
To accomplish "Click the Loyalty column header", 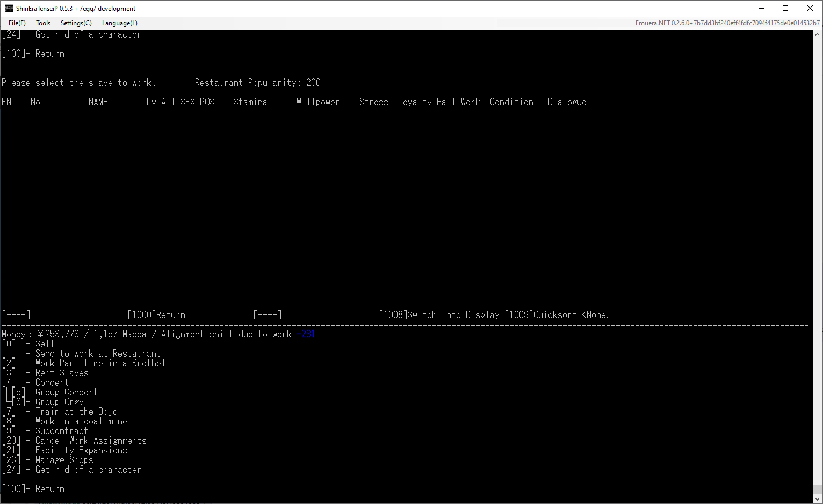I will [x=415, y=102].
